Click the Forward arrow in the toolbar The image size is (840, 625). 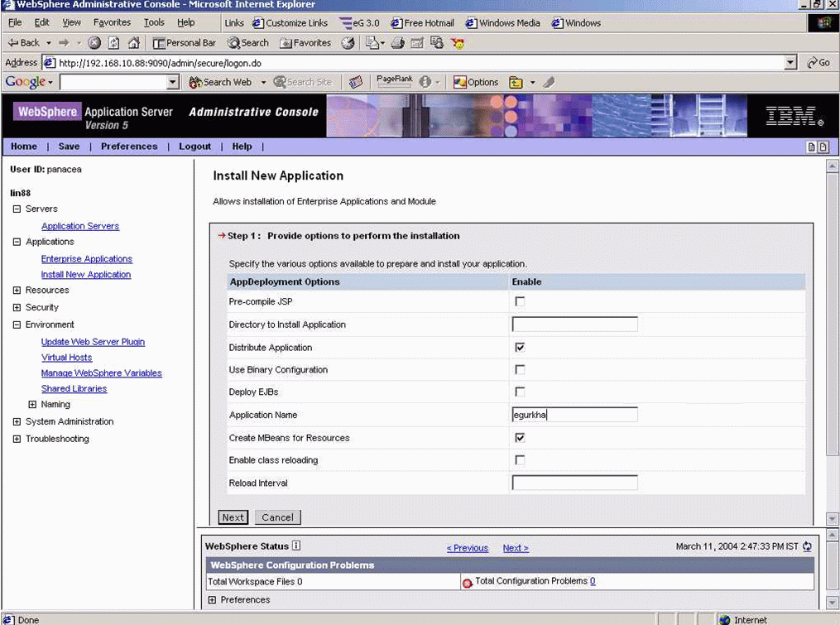pyautogui.click(x=64, y=43)
